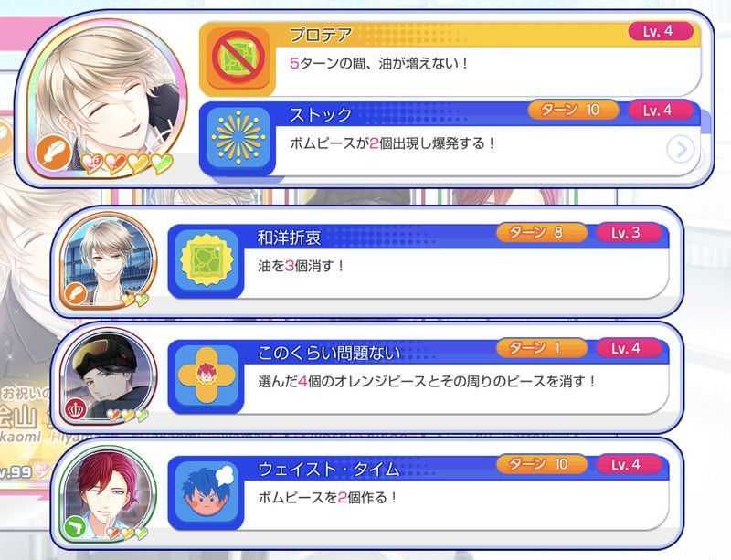Expand ストック skill details with the chevron arrow
Screen dimensions: 731x560
[x=680, y=150]
